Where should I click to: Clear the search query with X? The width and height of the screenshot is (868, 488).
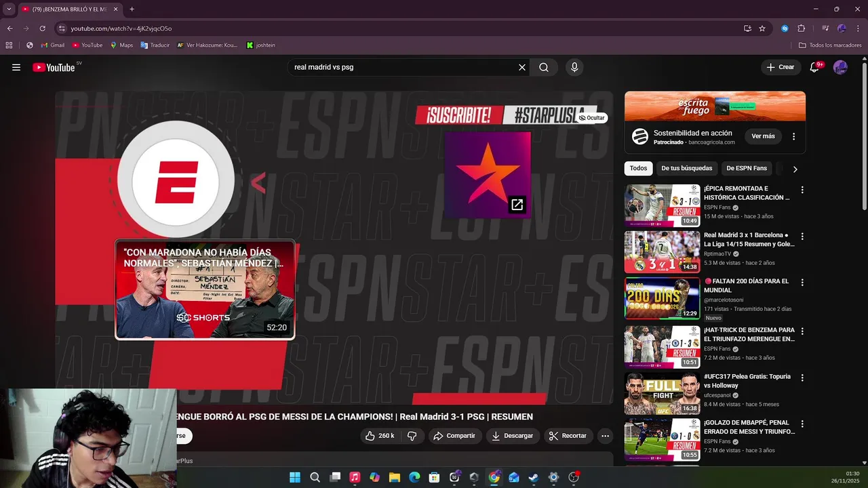click(x=522, y=67)
